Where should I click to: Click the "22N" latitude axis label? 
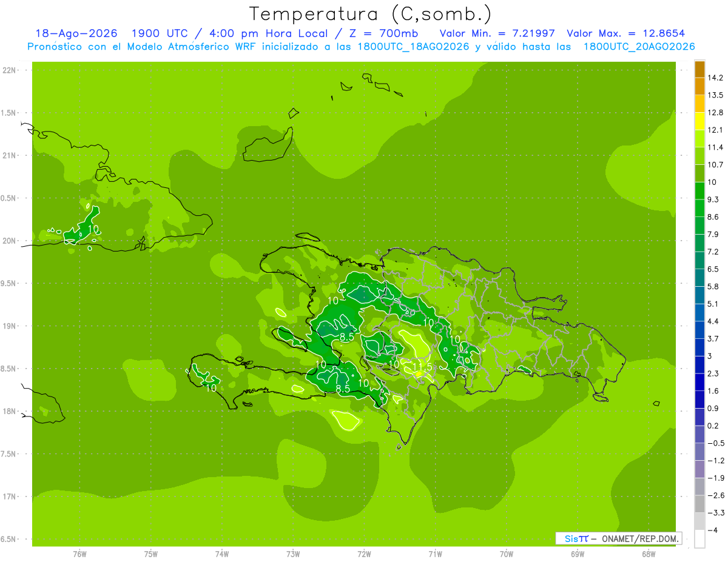(8, 70)
